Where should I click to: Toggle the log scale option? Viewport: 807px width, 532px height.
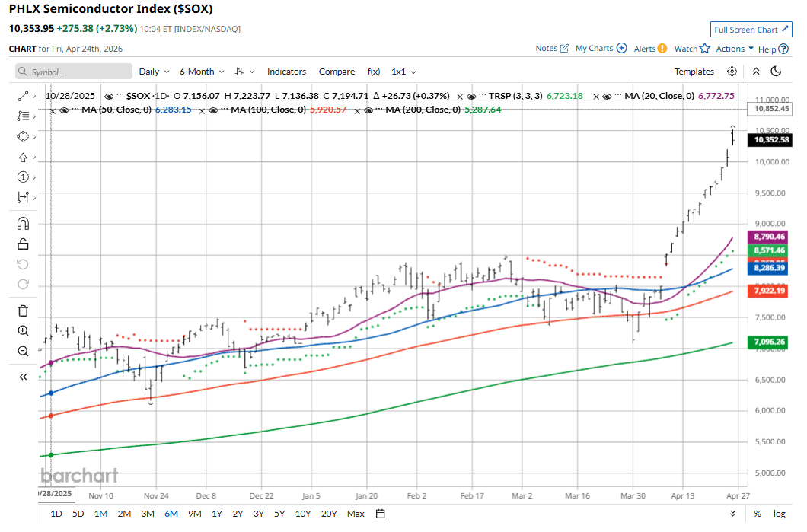[x=779, y=514]
